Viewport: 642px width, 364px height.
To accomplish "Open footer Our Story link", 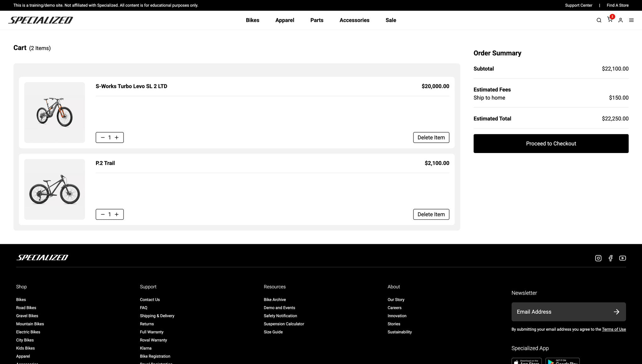I will point(396,300).
